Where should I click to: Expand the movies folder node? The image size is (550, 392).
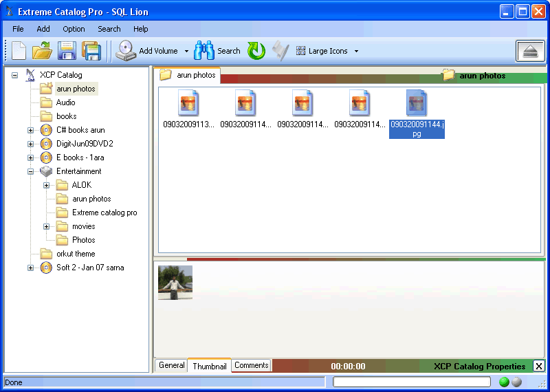coord(46,227)
